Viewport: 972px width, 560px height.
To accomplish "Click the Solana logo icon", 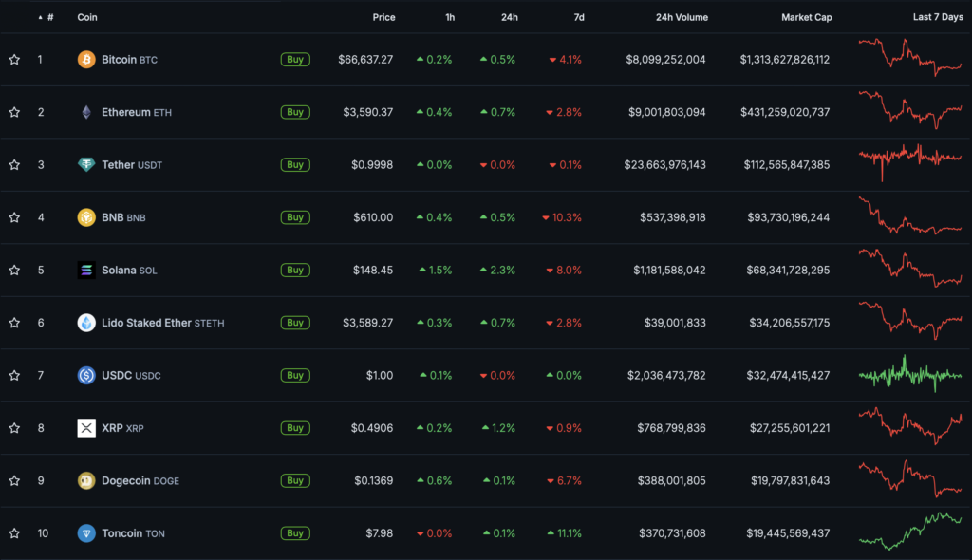I will (x=86, y=271).
